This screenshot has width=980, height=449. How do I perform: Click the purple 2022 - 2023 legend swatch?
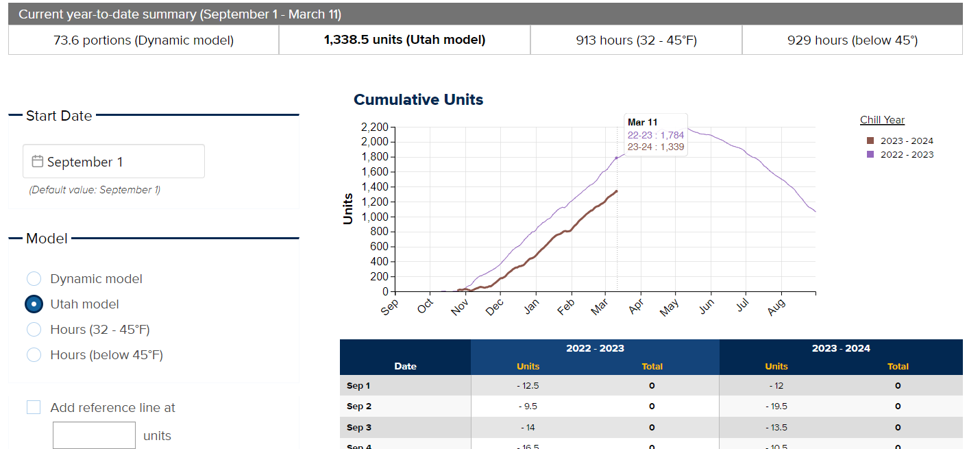[870, 154]
